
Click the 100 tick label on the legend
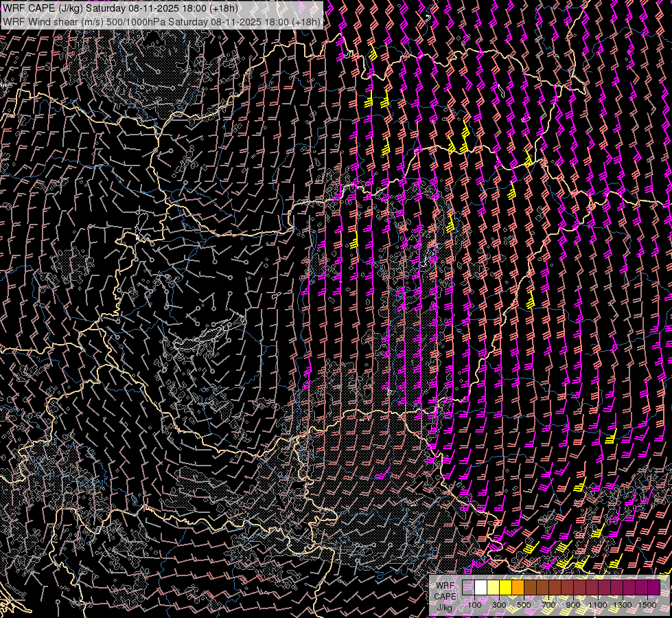tap(474, 605)
